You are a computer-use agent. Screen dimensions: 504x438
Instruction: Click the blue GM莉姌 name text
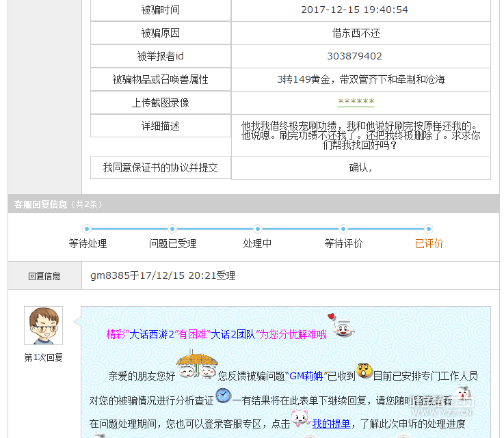coord(306,376)
